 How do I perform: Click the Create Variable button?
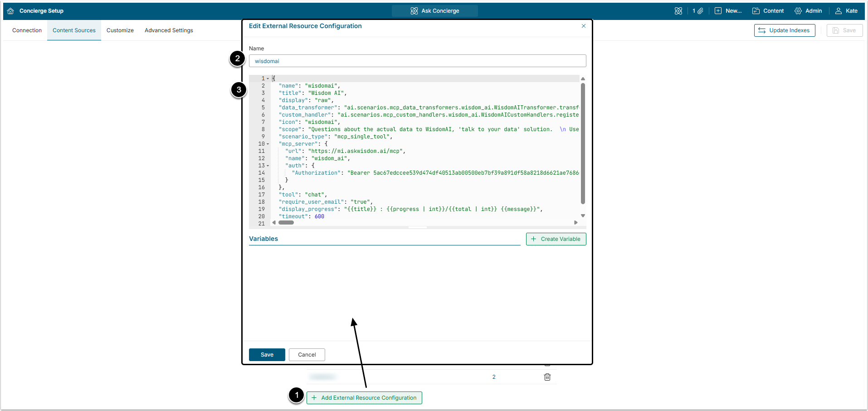[x=556, y=239]
